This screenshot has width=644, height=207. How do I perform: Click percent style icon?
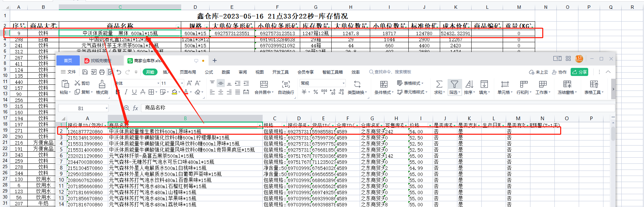[x=315, y=92]
